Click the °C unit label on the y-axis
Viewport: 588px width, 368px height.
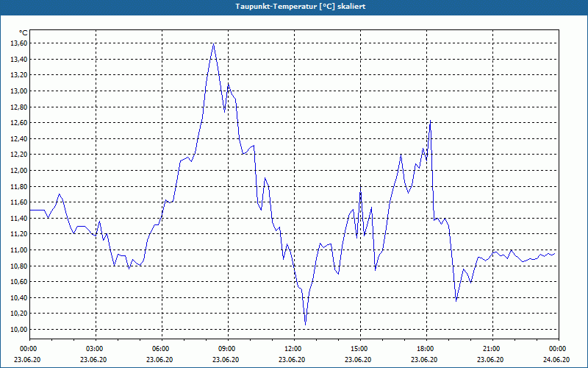pos(24,33)
